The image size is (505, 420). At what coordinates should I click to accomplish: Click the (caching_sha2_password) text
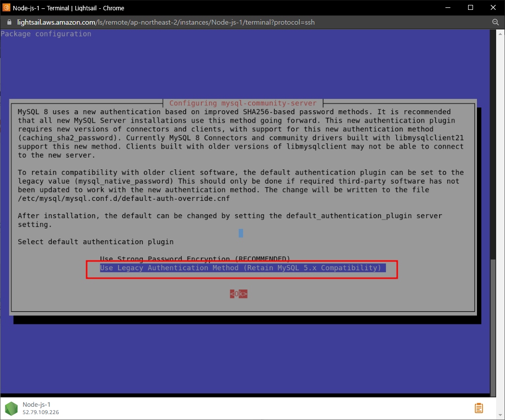tap(67, 138)
